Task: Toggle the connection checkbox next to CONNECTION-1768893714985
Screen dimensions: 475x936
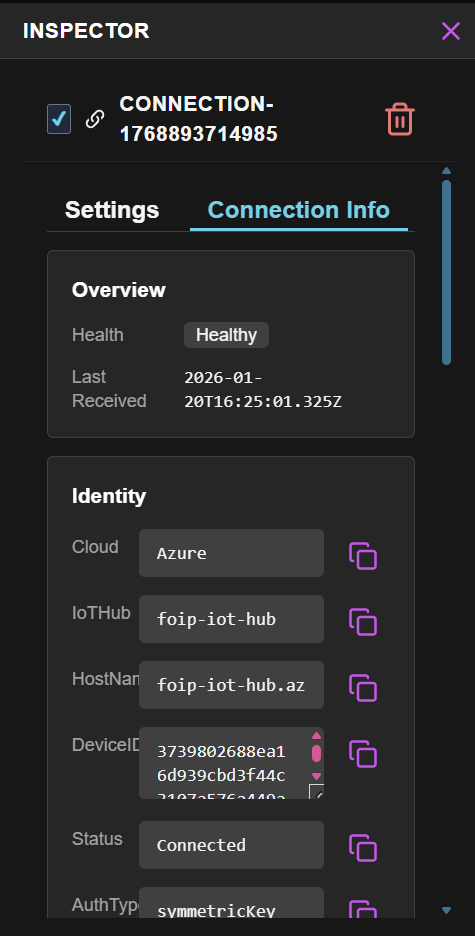Action: click(x=59, y=119)
